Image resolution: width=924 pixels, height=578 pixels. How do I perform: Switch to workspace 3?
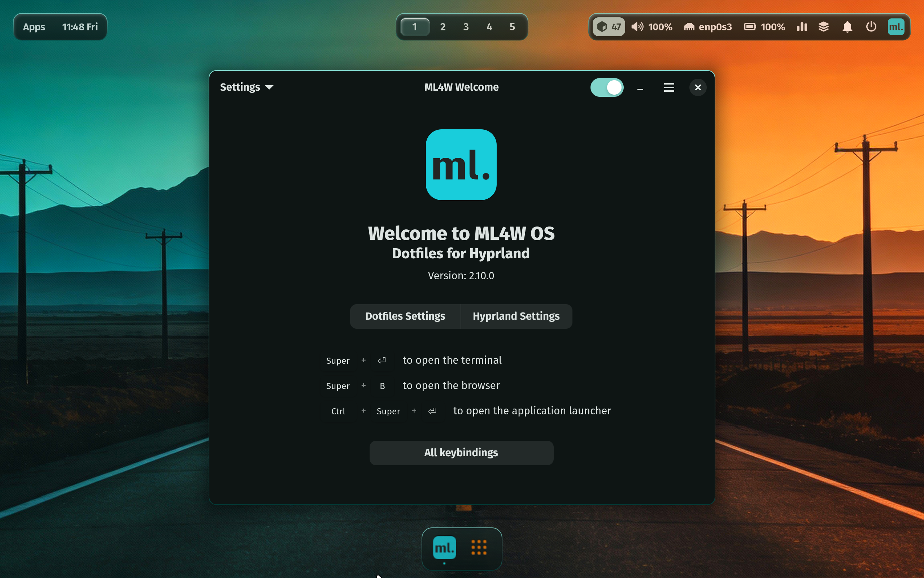click(466, 27)
